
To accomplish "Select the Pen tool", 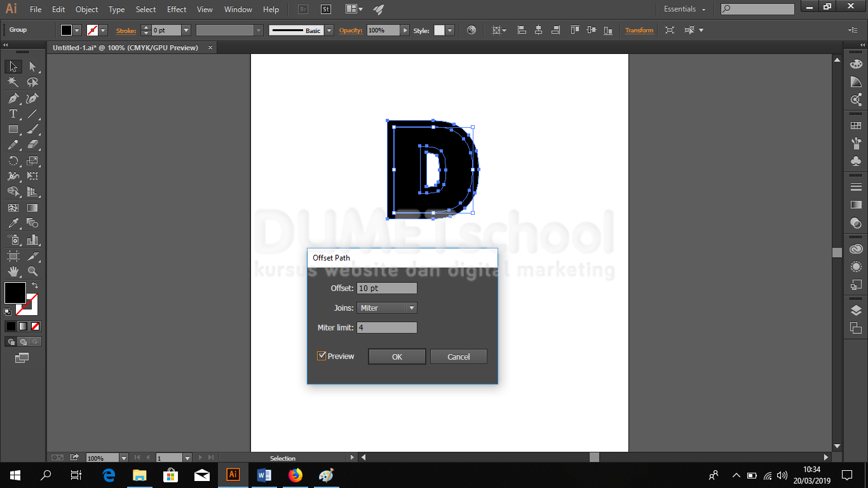I will point(13,98).
